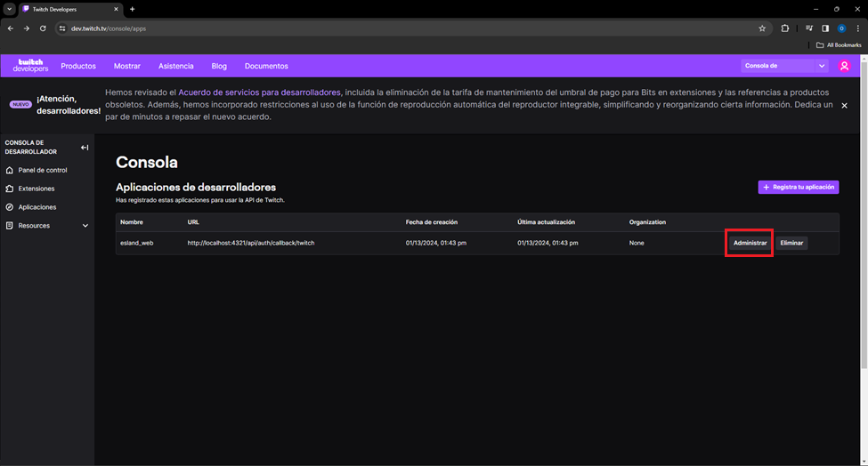Image resolution: width=868 pixels, height=466 pixels.
Task: Go back to the previous page
Action: point(11,28)
